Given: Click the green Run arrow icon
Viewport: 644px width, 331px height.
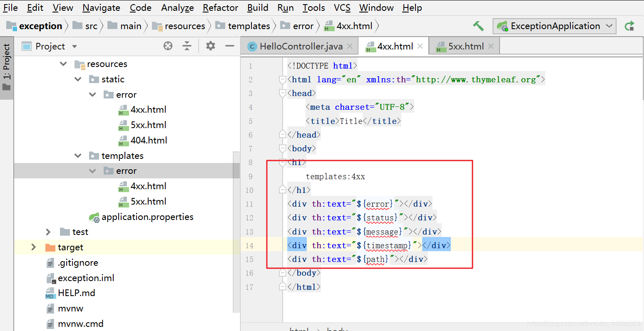Looking at the screenshot, I should [629, 26].
